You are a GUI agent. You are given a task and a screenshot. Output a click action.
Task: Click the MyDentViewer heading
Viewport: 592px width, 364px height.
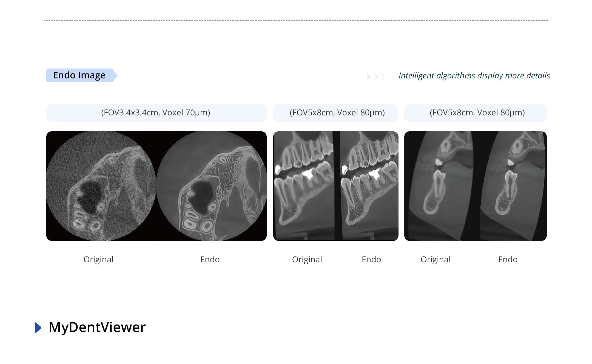97,327
